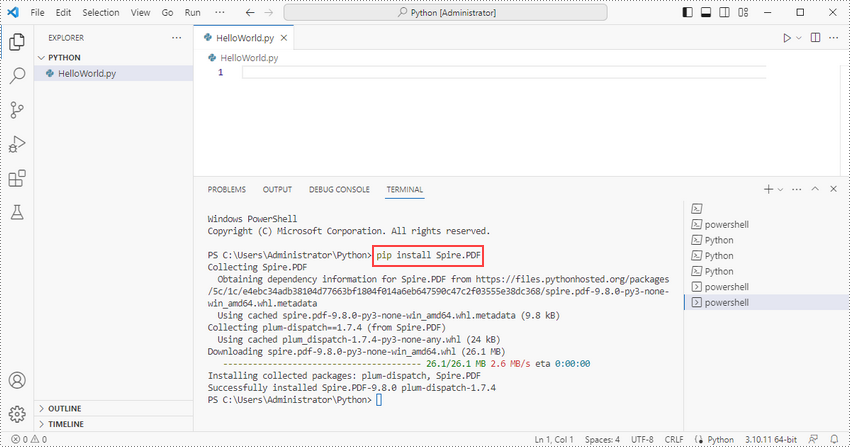Select the 3.10.11 64-bit interpreter

(771, 439)
